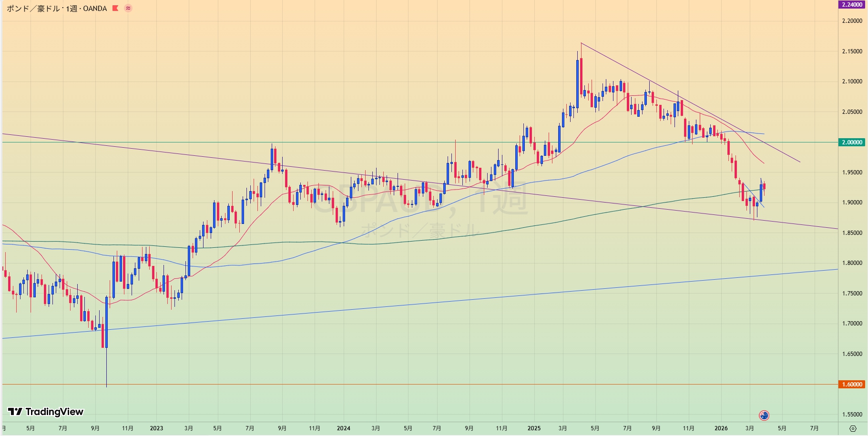Click the 2.15000 price on the scale
Screen dimensions: 868x436
click(x=852, y=51)
